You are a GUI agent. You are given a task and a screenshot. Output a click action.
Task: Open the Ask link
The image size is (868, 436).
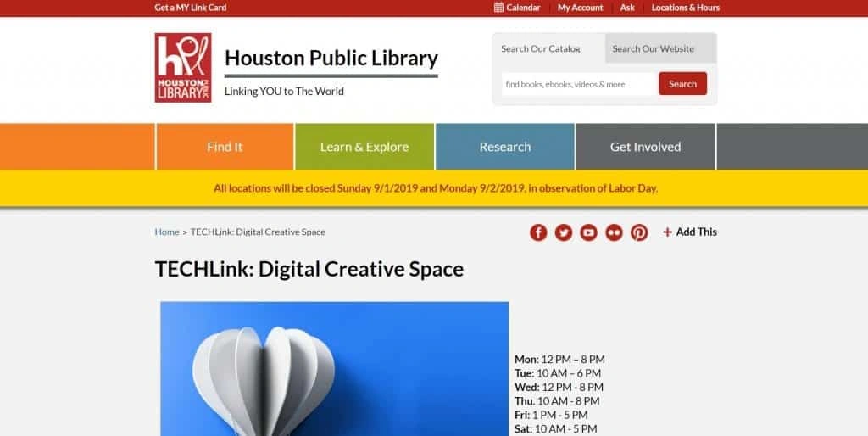(627, 8)
